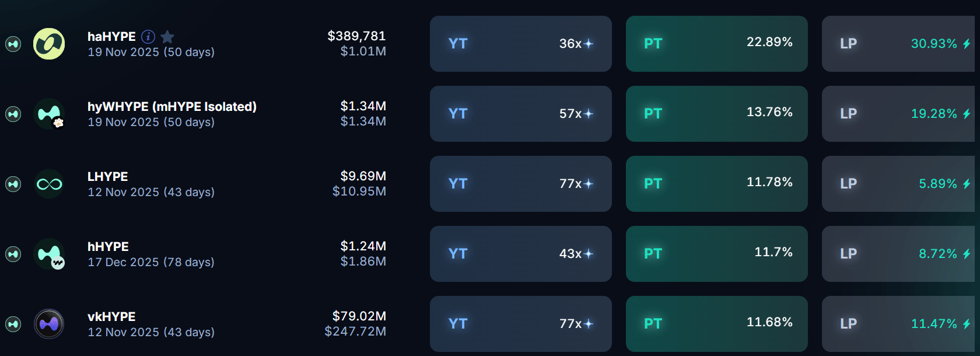Open the hHYPE market name link
The image size is (980, 356).
pos(108,247)
